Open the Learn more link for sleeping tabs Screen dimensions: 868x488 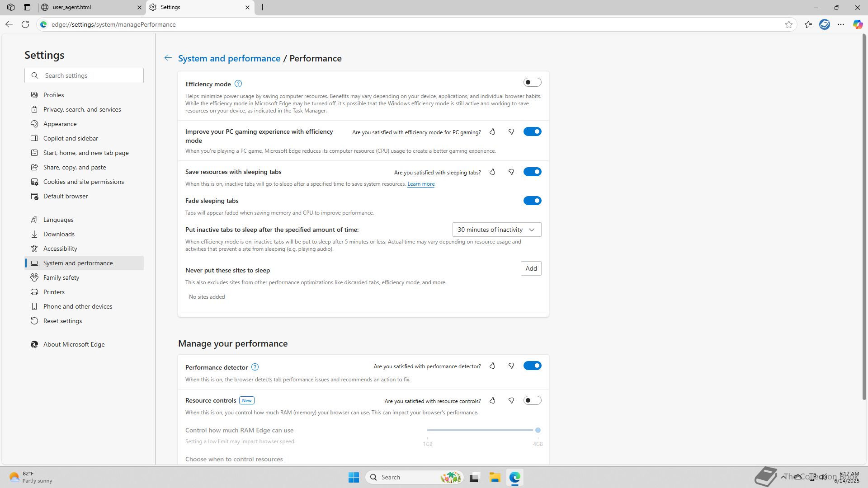pyautogui.click(x=420, y=184)
